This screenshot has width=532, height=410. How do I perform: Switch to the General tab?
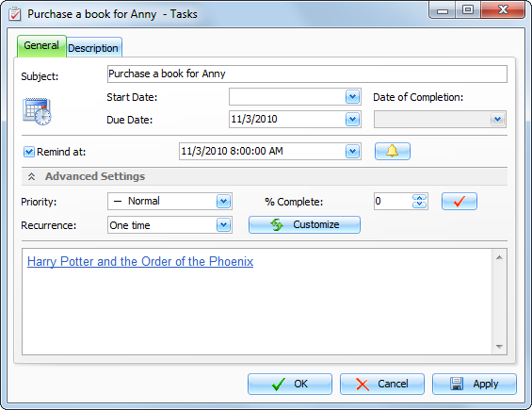pyautogui.click(x=41, y=46)
